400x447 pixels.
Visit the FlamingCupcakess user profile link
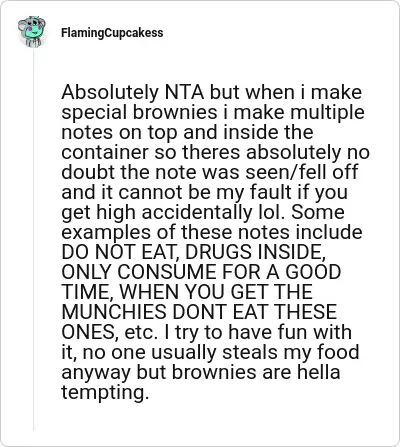tap(112, 33)
